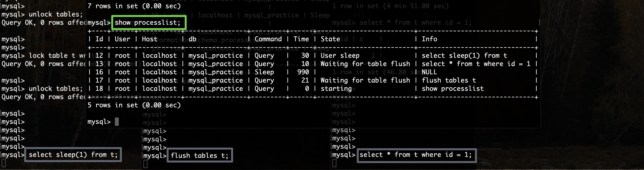This screenshot has width=644, height=170.
Task: Select the State column header
Action: click(x=330, y=39)
